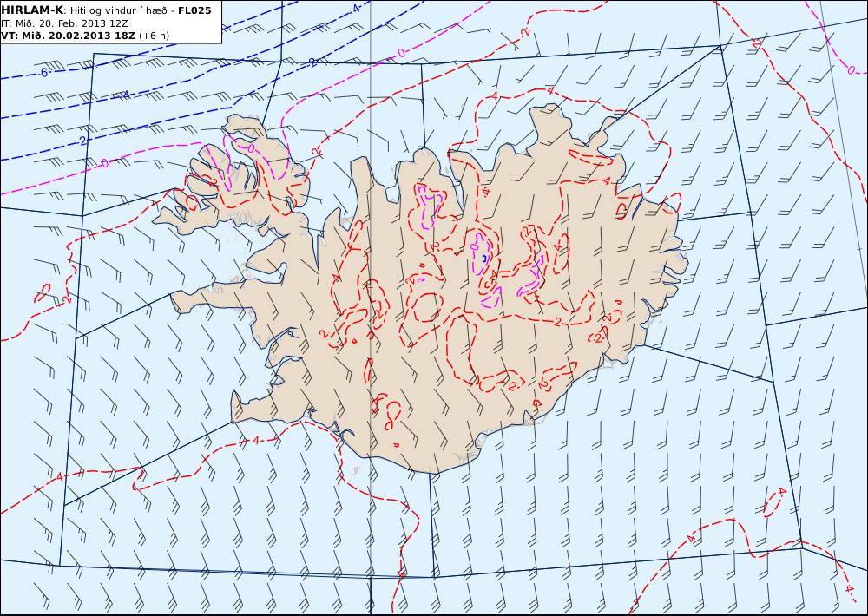868x616 pixels.
Task: Click the 'VT: Mið. 20.02.2013 18Z' line
Action: pyautogui.click(x=68, y=36)
